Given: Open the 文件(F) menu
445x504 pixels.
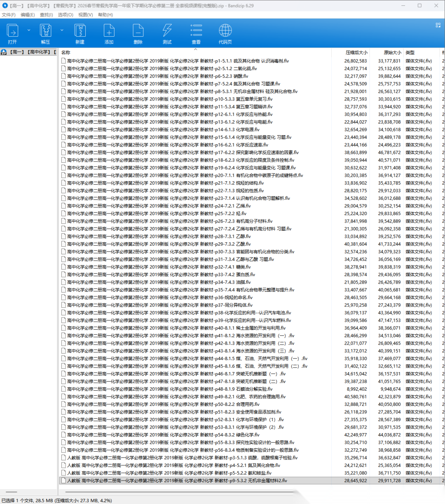Looking at the screenshot, I should tap(9, 15).
